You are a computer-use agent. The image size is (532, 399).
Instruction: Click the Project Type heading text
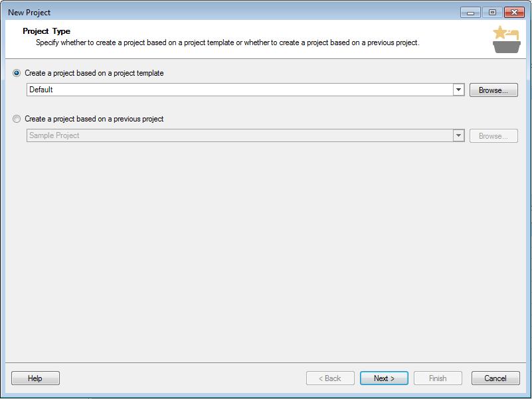click(46, 31)
